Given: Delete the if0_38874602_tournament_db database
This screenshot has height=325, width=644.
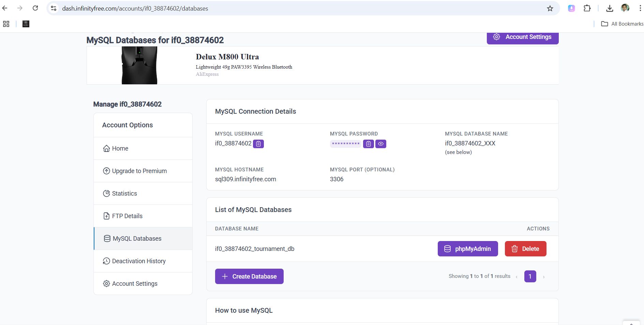Looking at the screenshot, I should [x=525, y=249].
